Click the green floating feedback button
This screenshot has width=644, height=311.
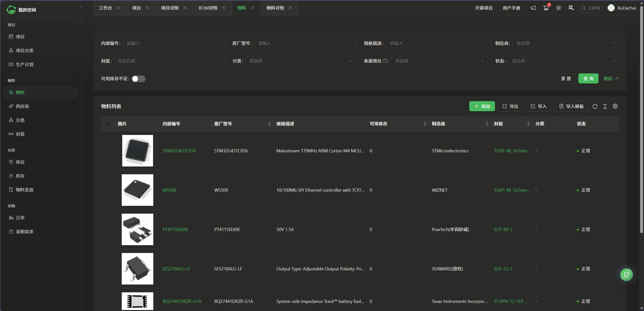click(626, 274)
